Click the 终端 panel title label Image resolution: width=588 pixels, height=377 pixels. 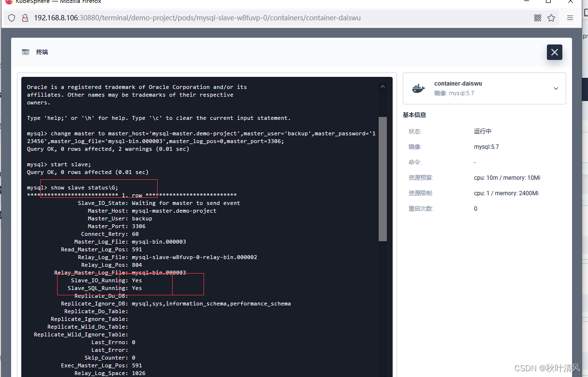point(42,52)
